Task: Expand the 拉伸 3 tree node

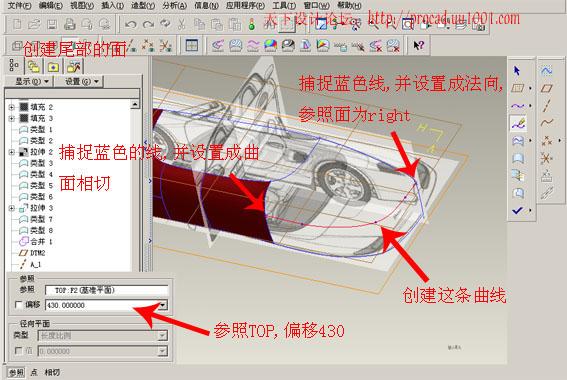Action: point(11,208)
